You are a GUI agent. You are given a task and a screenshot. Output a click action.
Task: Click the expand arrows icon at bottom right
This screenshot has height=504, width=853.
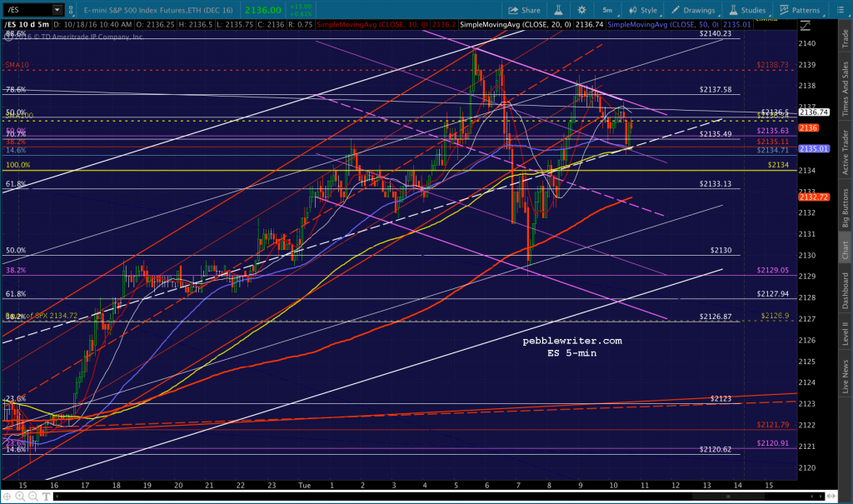point(831,497)
